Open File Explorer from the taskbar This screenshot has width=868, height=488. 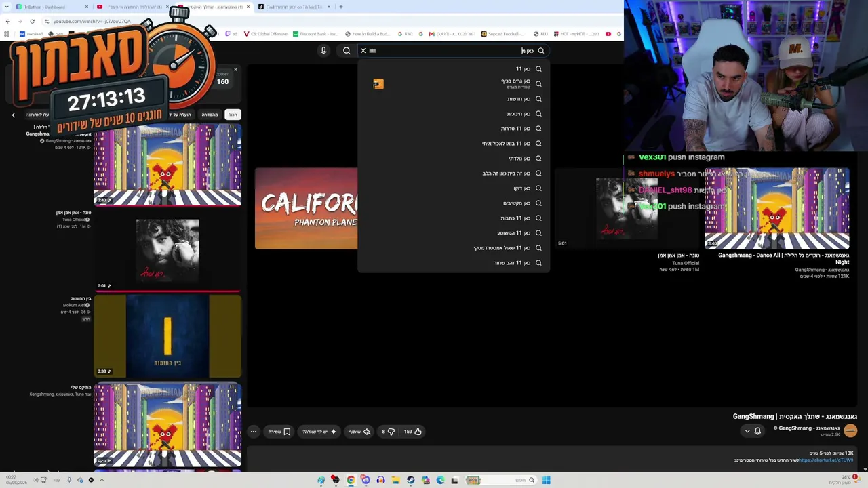tap(395, 480)
